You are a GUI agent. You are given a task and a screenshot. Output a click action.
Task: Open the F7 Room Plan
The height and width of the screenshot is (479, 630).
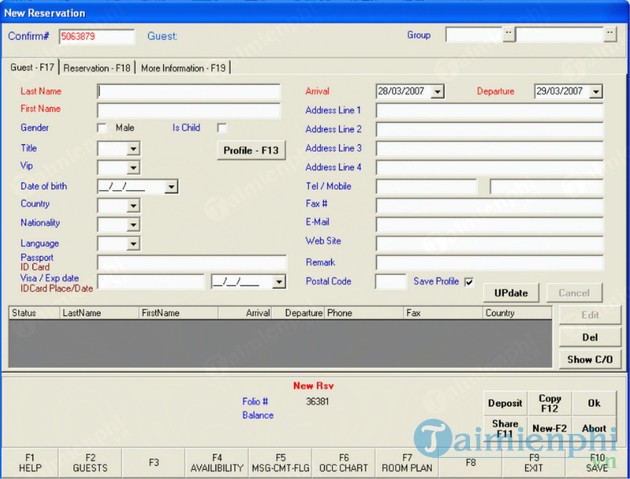tap(406, 462)
